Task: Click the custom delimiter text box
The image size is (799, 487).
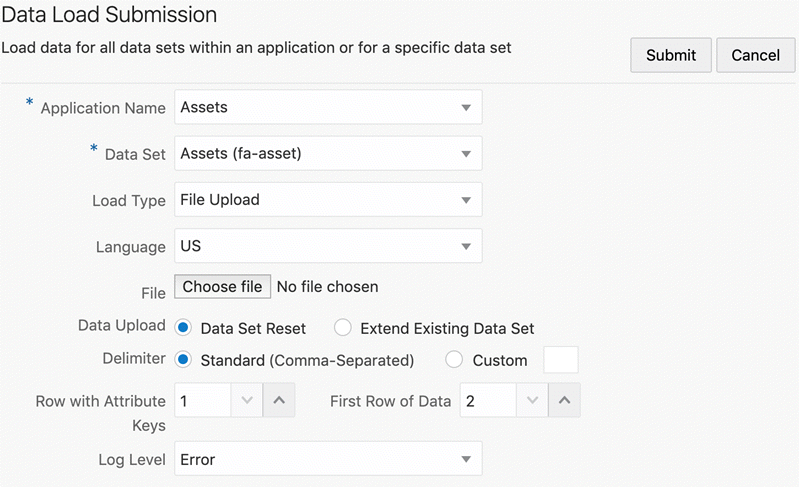Action: pos(560,360)
